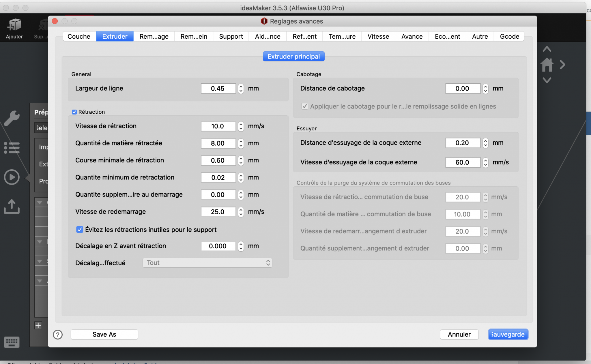Click the home view icon
This screenshot has height=364, width=591.
pyautogui.click(x=547, y=65)
